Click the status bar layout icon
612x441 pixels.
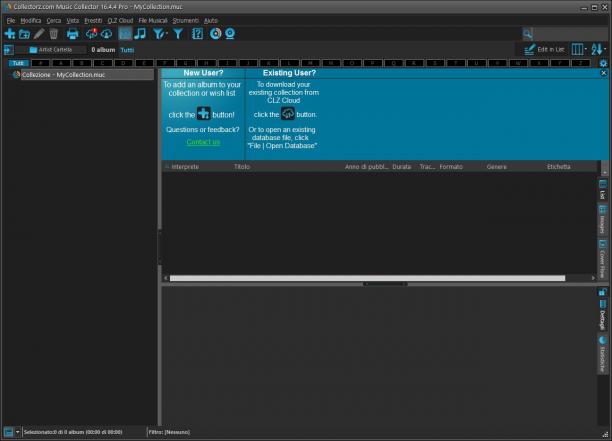[x=8, y=432]
